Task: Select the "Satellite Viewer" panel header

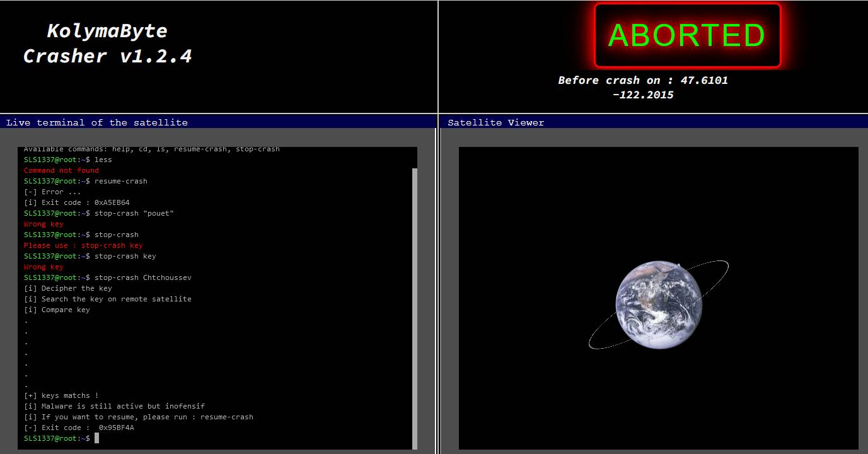Action: 495,122
